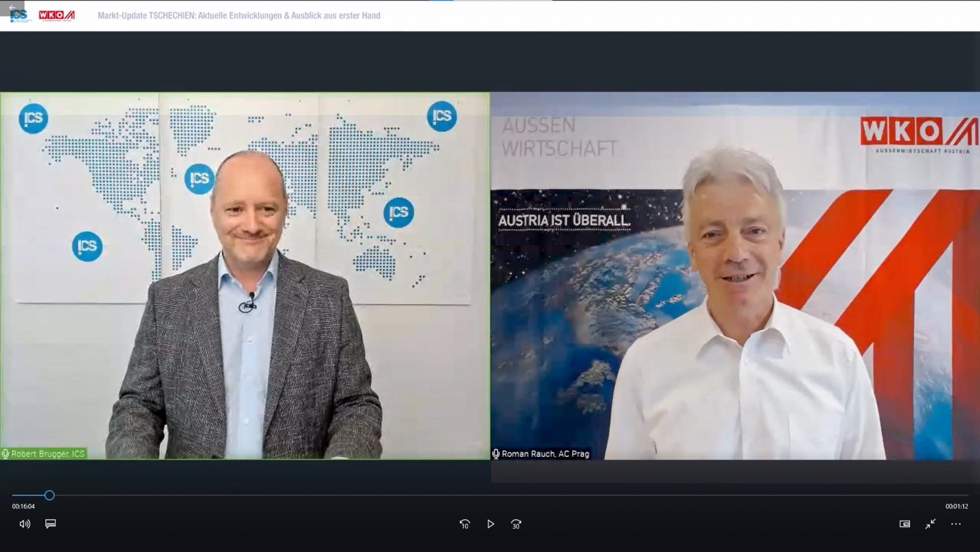Click the elapsed time 00:16:04 label
This screenshot has width=980, height=552.
[23, 506]
